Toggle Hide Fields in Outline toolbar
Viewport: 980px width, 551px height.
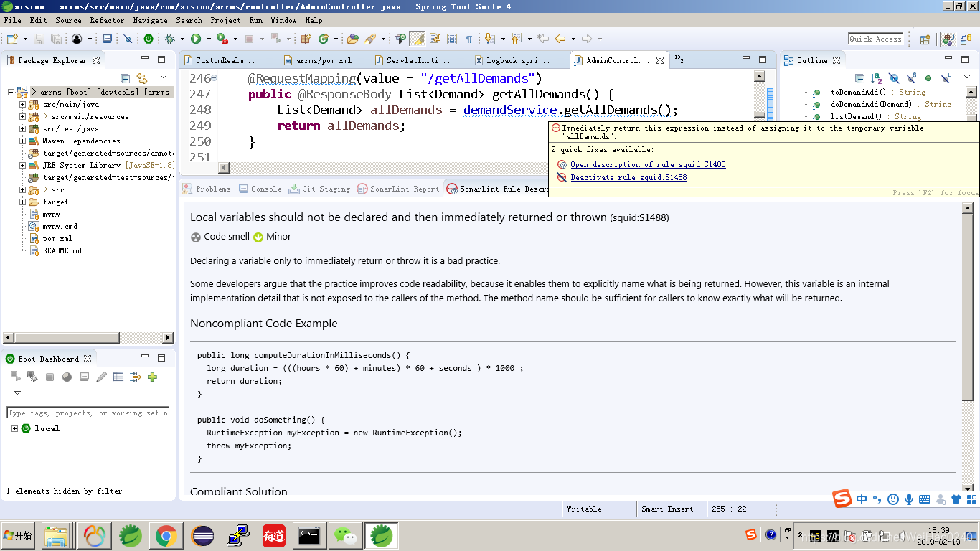pyautogui.click(x=894, y=78)
